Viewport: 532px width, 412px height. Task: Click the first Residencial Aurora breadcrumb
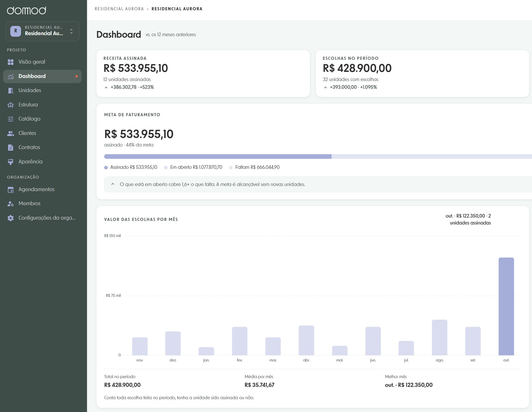(x=119, y=9)
